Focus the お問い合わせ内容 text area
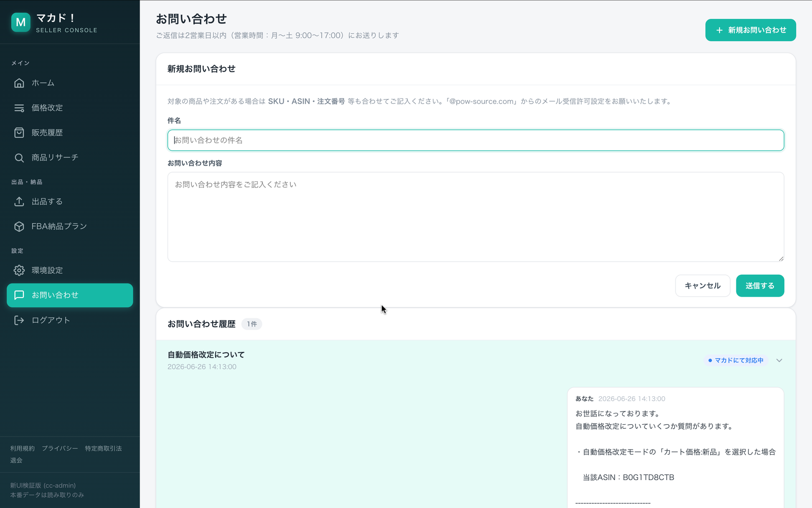812x508 pixels. coord(476,217)
